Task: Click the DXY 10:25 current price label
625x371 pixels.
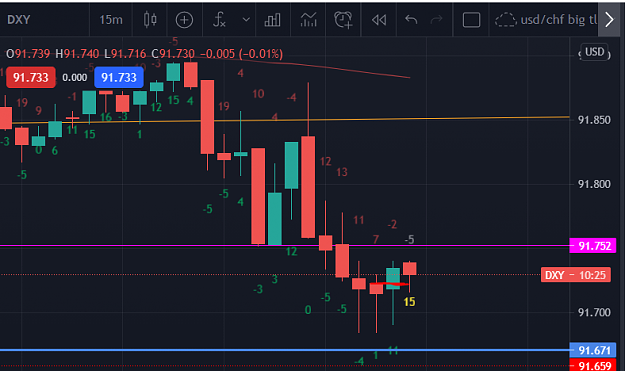Action: click(x=576, y=275)
